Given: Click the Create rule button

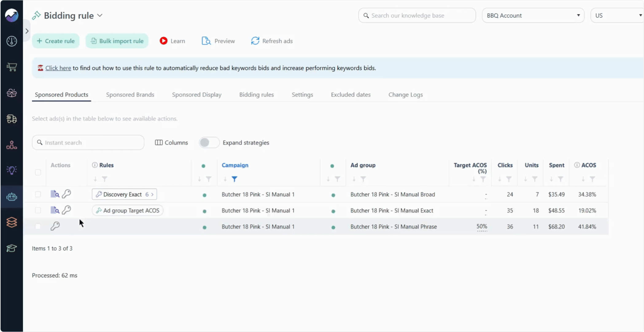Looking at the screenshot, I should pyautogui.click(x=56, y=41).
